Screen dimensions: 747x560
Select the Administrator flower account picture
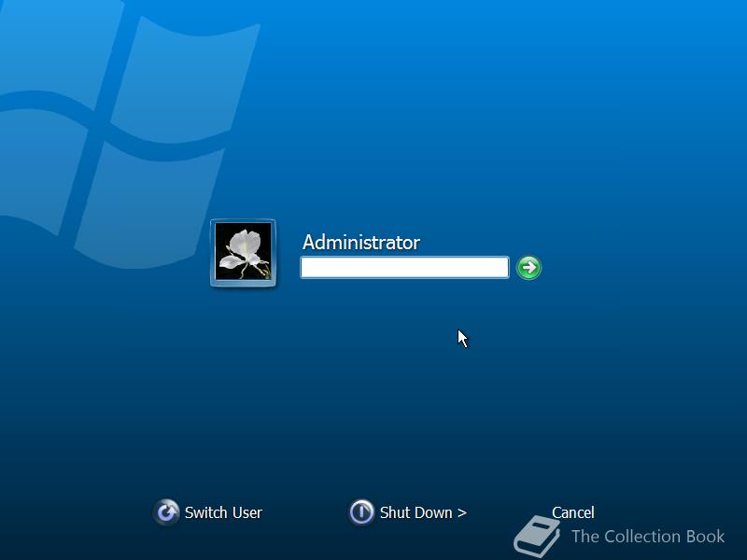pos(243,252)
